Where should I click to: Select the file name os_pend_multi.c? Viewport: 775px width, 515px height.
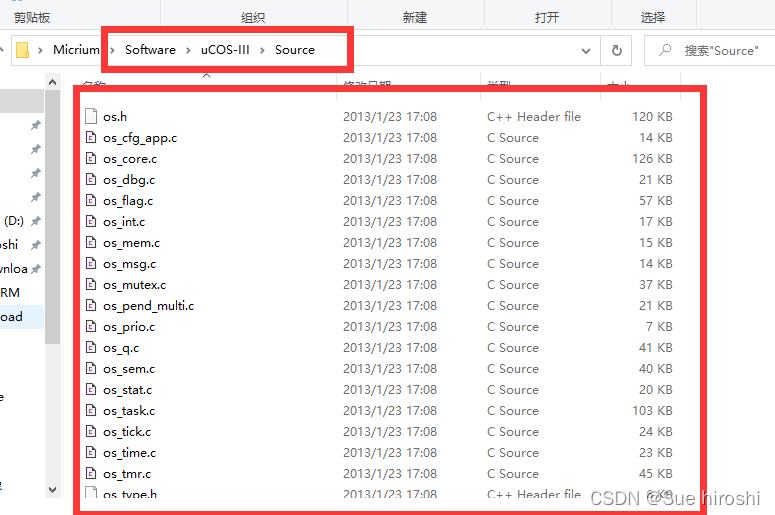148,306
